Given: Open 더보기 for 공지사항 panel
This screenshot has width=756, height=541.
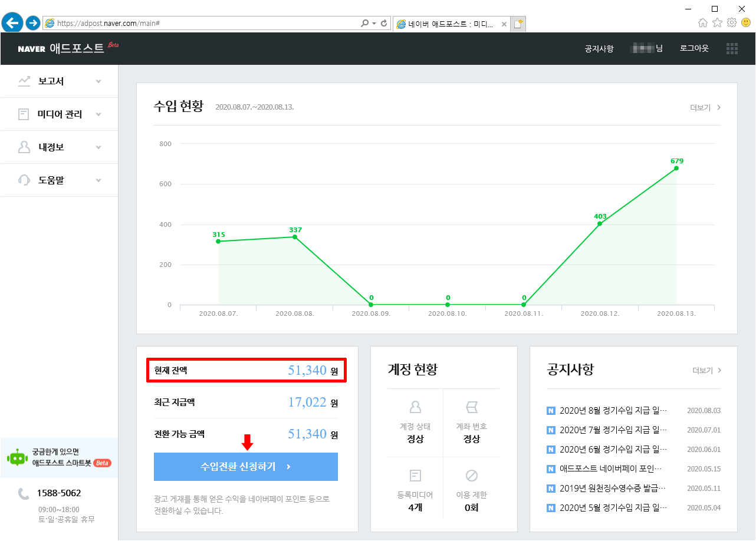Looking at the screenshot, I should pos(707,371).
